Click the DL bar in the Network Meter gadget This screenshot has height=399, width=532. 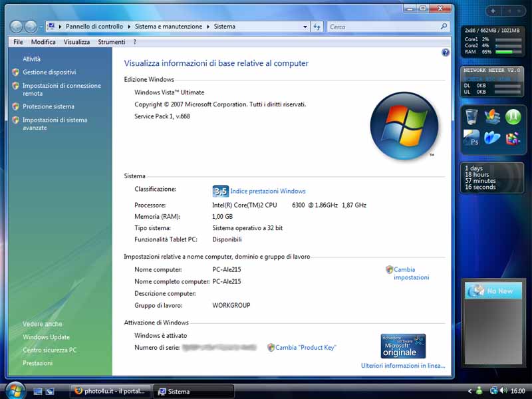pyautogui.click(x=507, y=86)
